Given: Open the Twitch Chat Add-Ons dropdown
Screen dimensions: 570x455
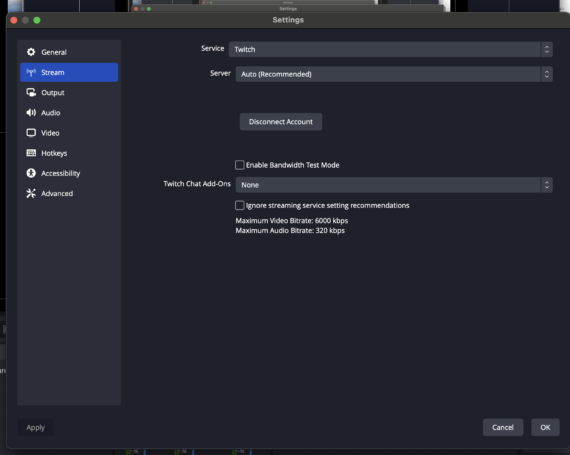Looking at the screenshot, I should point(394,185).
